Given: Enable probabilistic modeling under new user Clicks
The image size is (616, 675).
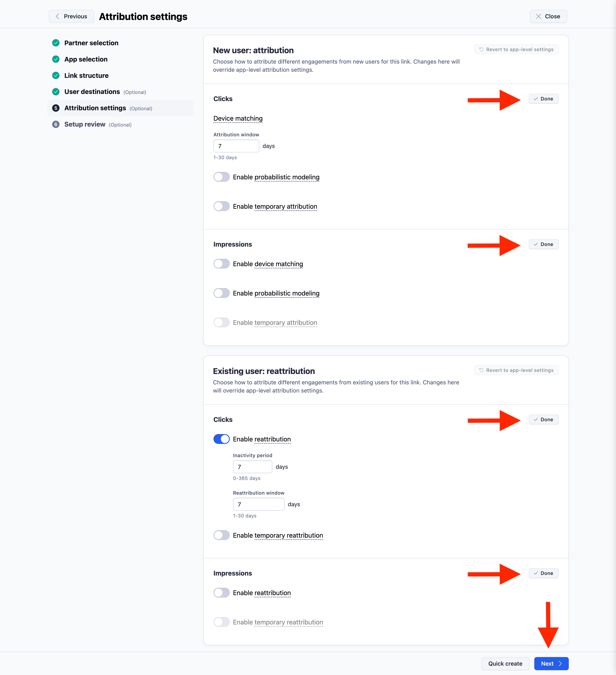Looking at the screenshot, I should tap(221, 177).
